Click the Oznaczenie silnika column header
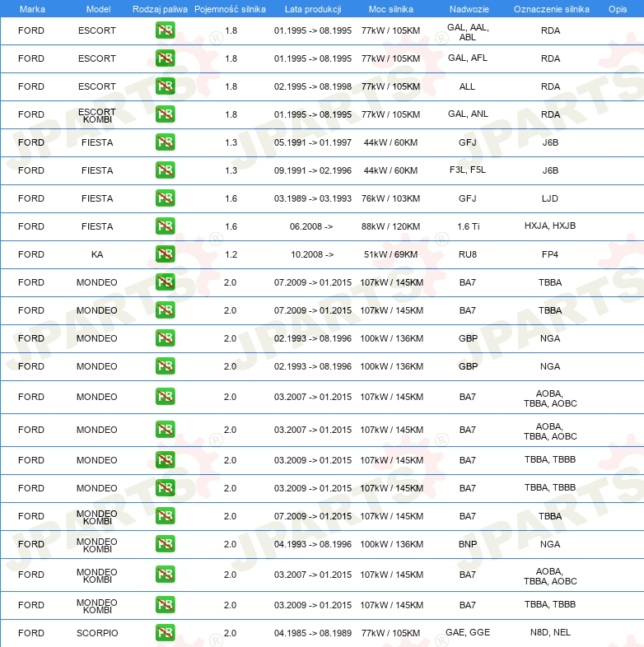 (x=552, y=9)
